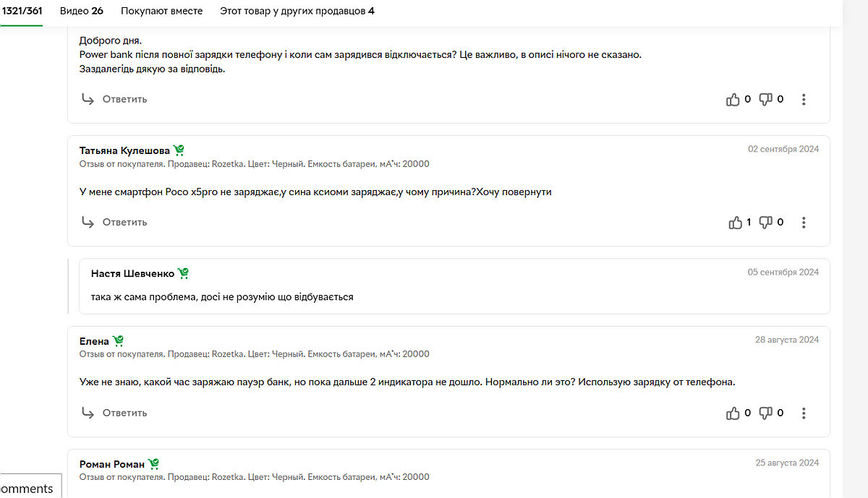The height and width of the screenshot is (498, 868).
Task: Thumbs down Елена's power bank review
Action: coord(766,413)
